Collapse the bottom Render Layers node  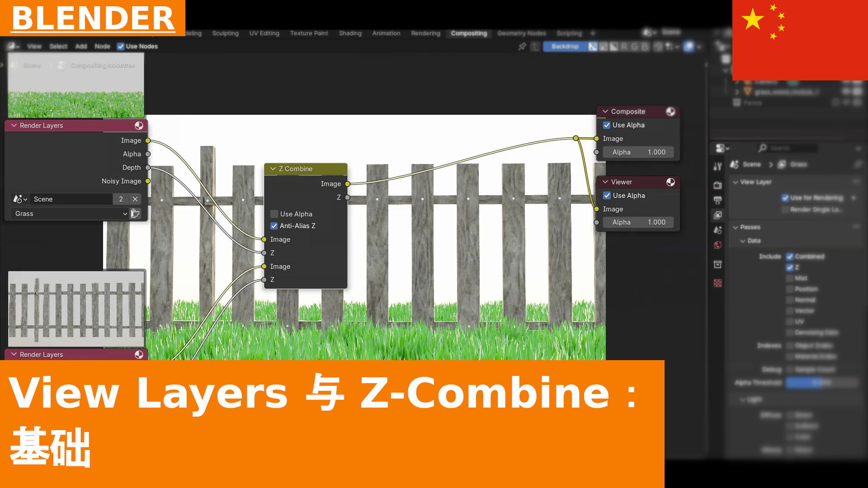[x=14, y=355]
